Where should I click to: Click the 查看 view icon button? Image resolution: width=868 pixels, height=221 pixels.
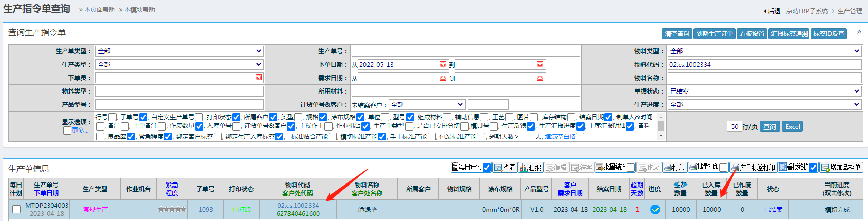point(505,168)
